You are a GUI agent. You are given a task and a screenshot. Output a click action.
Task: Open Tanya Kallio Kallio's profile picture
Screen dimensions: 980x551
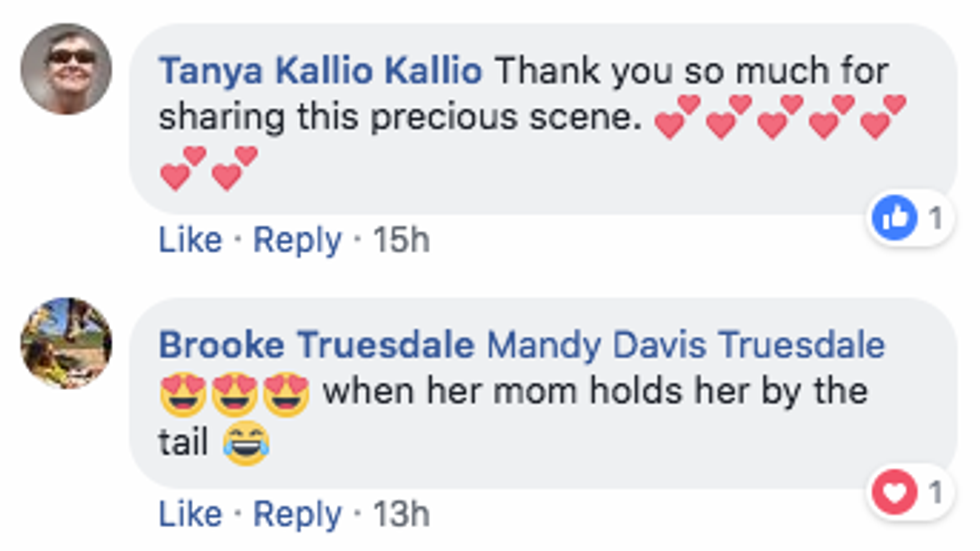(x=66, y=69)
